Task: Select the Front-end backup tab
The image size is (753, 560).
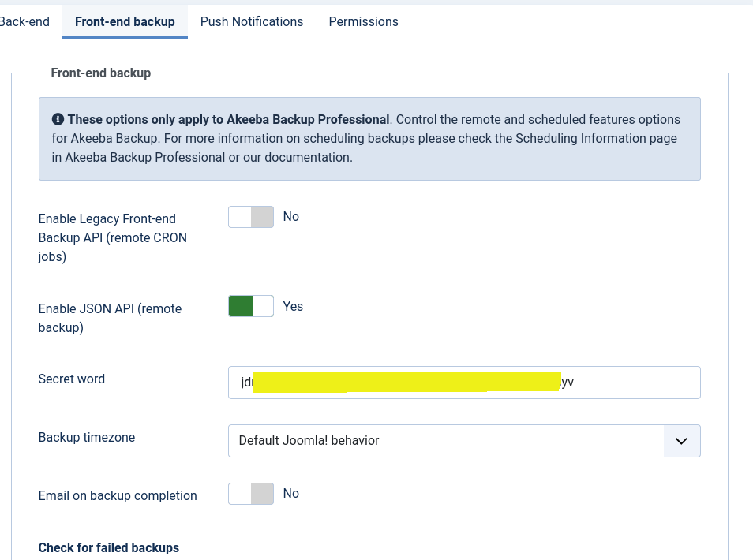Action: (x=125, y=21)
